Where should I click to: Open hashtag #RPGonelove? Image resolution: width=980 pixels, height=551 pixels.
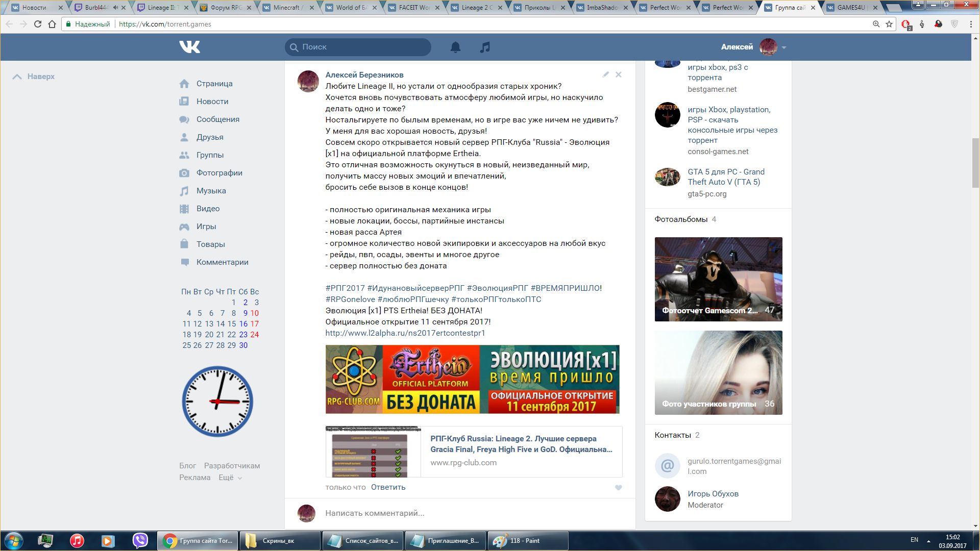350,299
